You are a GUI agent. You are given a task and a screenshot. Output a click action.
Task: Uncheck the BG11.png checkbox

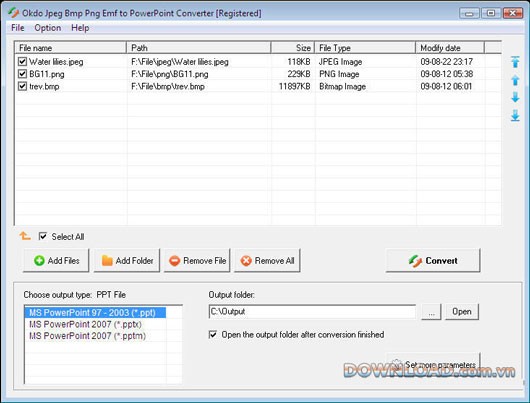pyautogui.click(x=22, y=74)
